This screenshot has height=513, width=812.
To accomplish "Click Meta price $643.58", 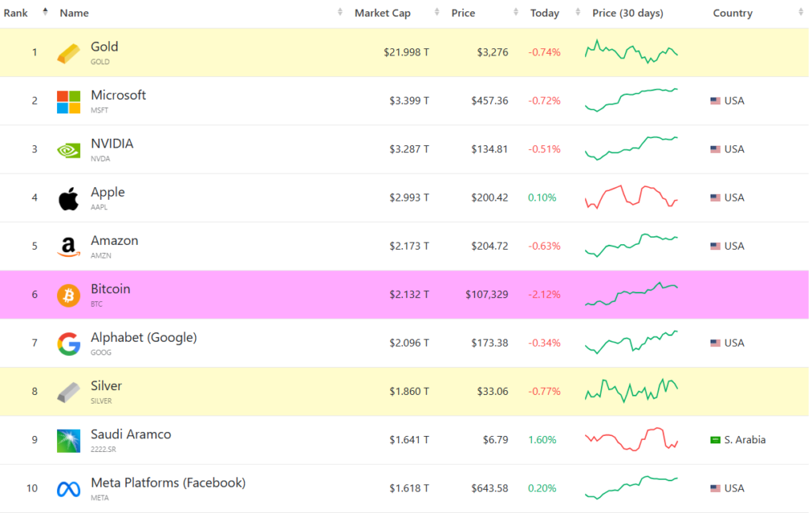I will click(x=489, y=488).
